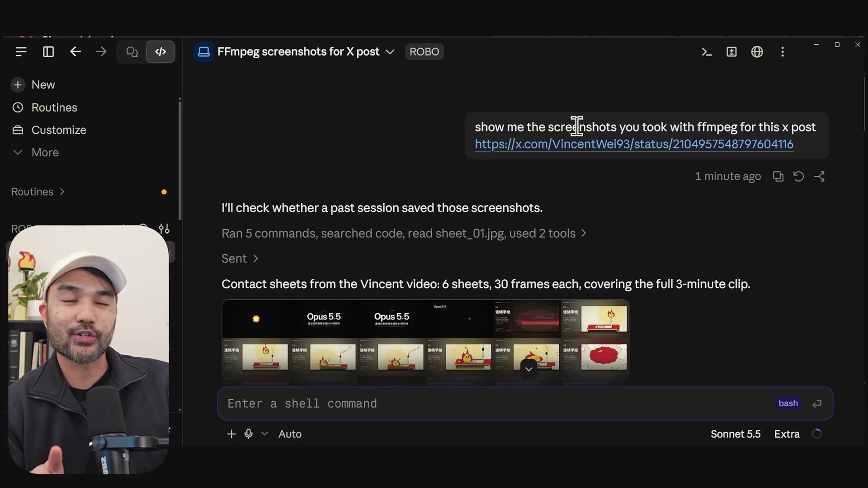Copy the user message icon

pyautogui.click(x=778, y=176)
